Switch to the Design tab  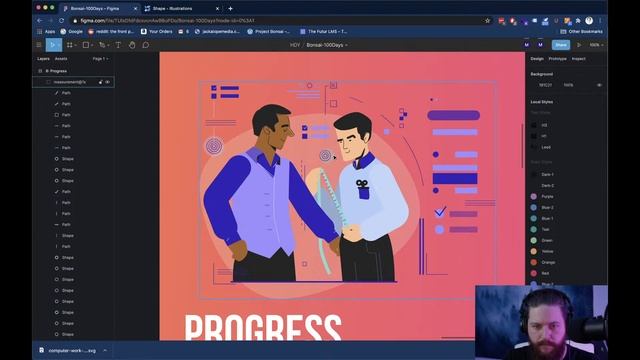pos(537,59)
